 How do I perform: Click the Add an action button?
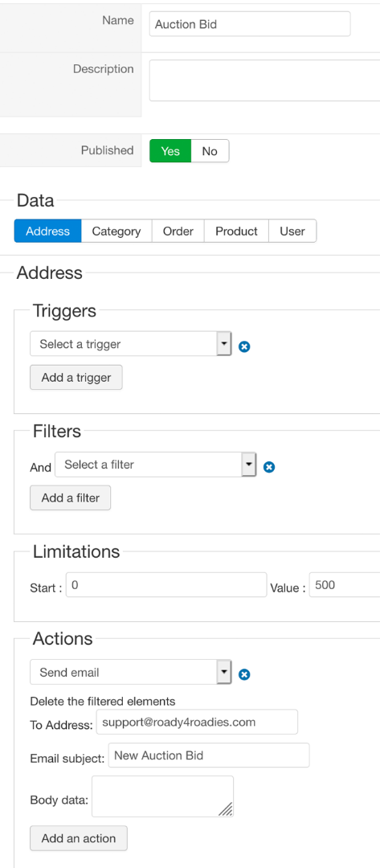[79, 838]
